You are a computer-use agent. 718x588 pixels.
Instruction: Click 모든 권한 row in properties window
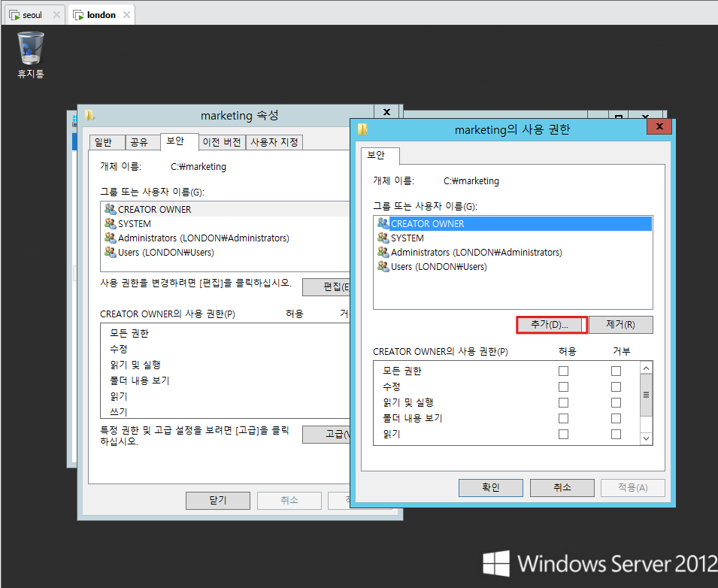click(x=226, y=333)
